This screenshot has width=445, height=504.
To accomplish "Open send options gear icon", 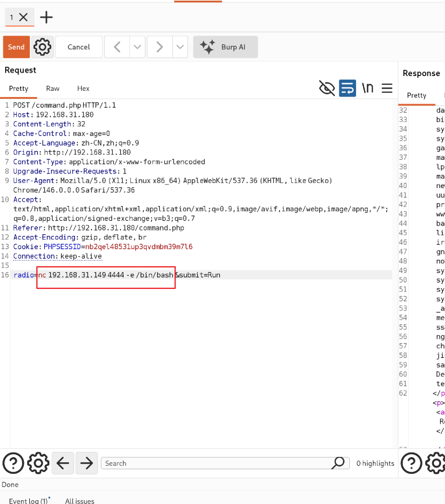I will point(42,47).
